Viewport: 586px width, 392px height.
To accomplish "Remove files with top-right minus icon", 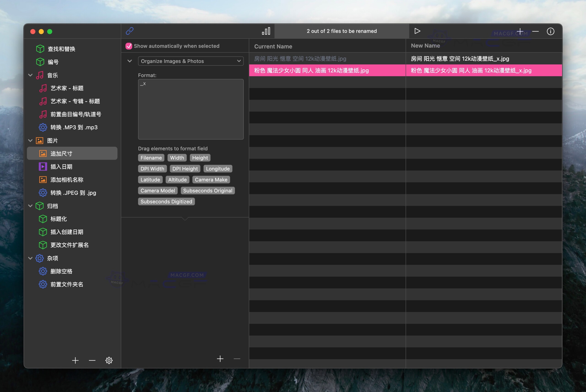I will click(535, 31).
